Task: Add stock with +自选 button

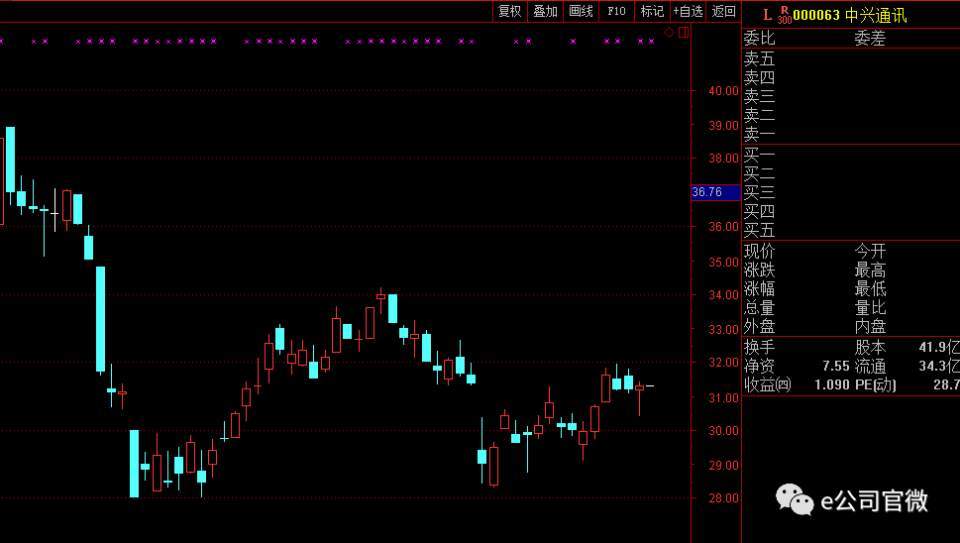Action: pos(688,11)
